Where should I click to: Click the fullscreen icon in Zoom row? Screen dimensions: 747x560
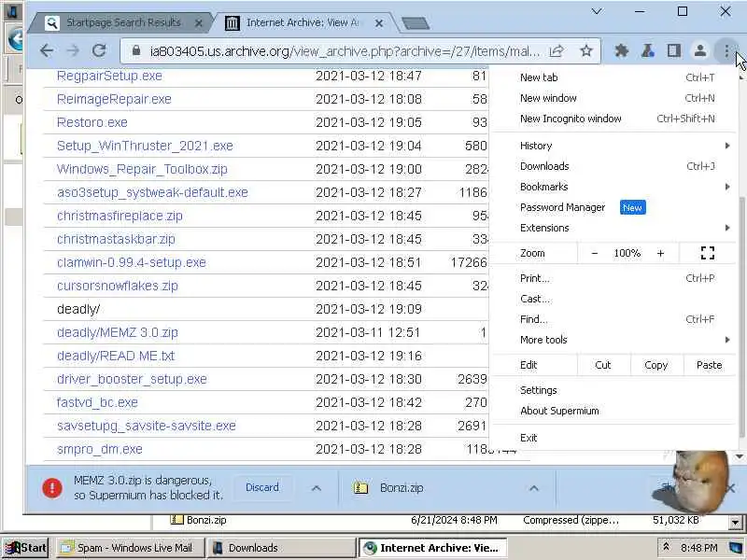(x=708, y=253)
